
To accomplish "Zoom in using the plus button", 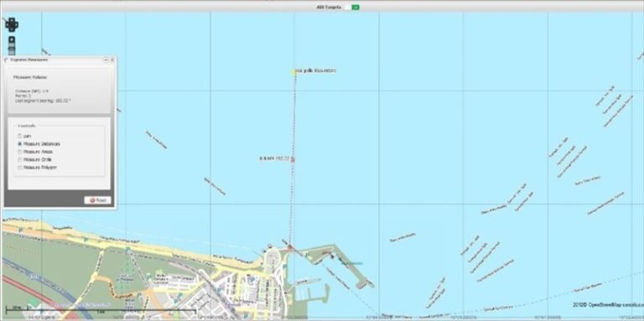I will [x=12, y=40].
